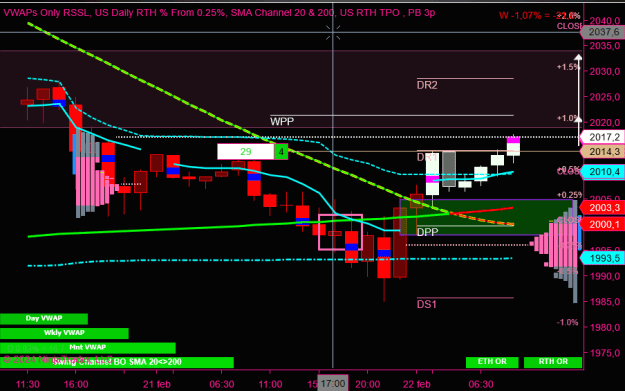Click the DS1 pivot label
This screenshot has width=625, height=391.
426,305
